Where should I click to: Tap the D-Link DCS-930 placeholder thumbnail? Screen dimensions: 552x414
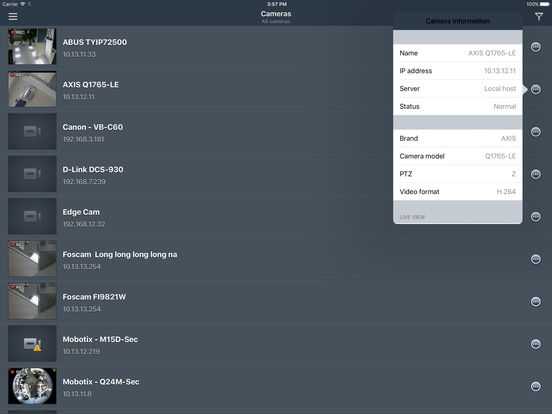[32, 174]
